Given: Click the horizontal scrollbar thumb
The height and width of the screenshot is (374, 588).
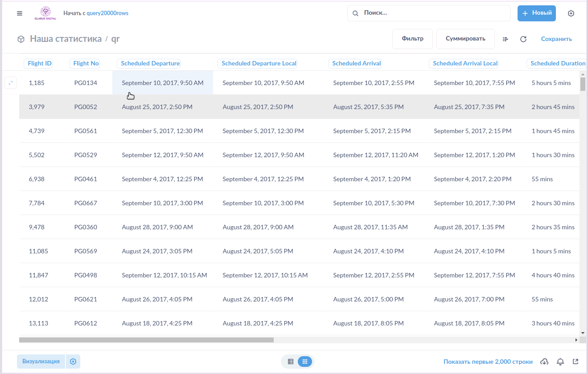Looking at the screenshot, I should tap(146, 340).
